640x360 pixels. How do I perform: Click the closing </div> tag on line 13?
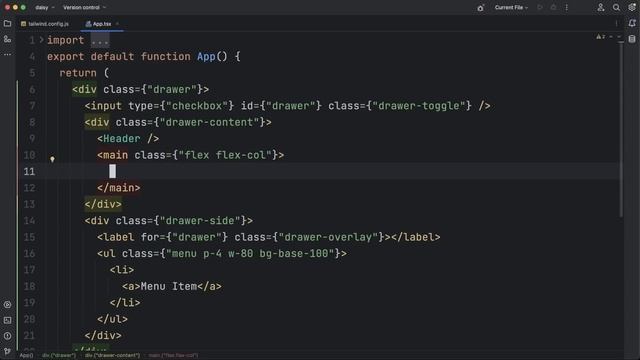pyautogui.click(x=103, y=204)
